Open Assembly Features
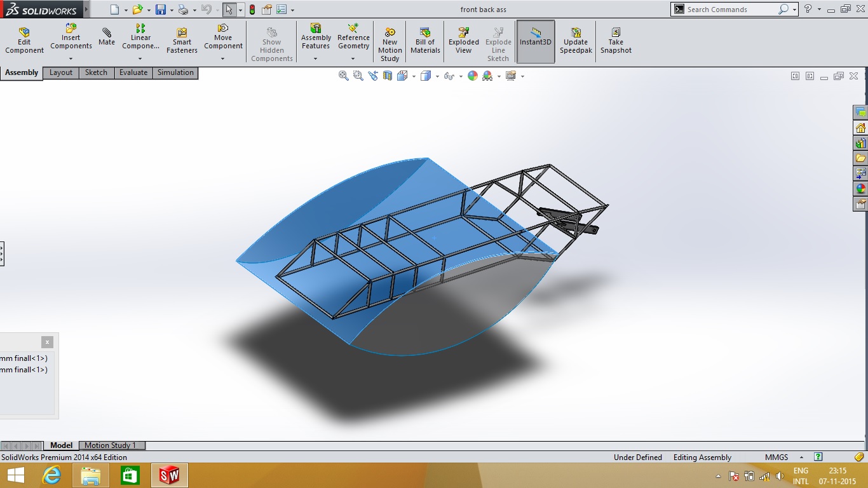The image size is (868, 488). [x=316, y=36]
